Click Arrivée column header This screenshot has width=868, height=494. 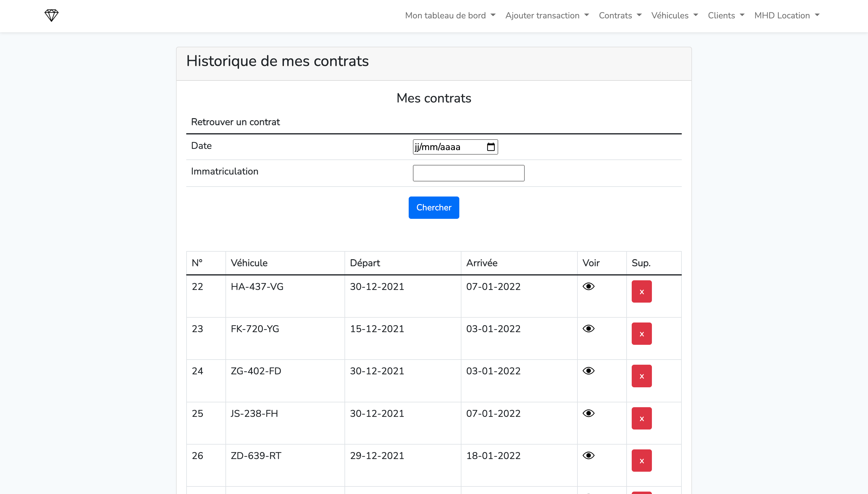pyautogui.click(x=519, y=263)
